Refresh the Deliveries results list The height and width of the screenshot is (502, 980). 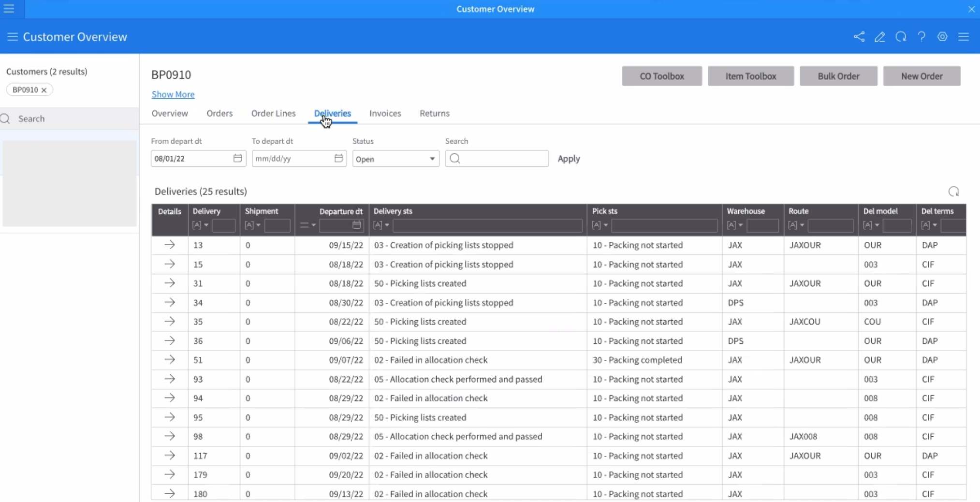(x=953, y=192)
